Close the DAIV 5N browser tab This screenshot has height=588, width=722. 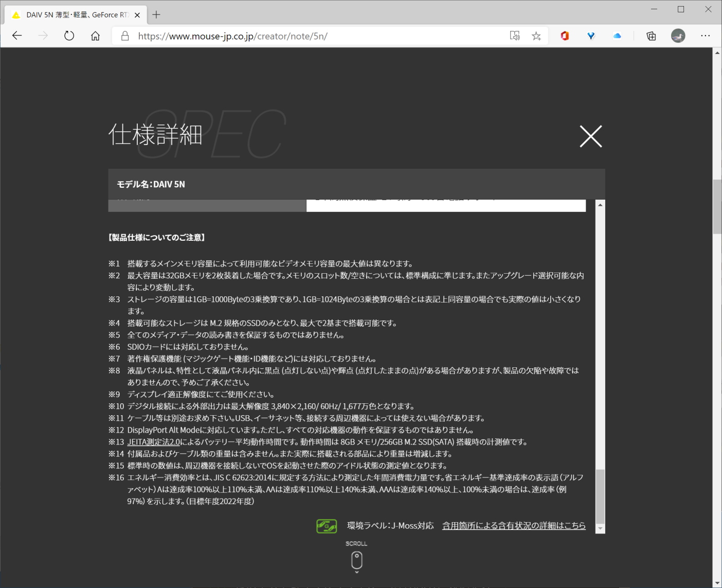137,15
